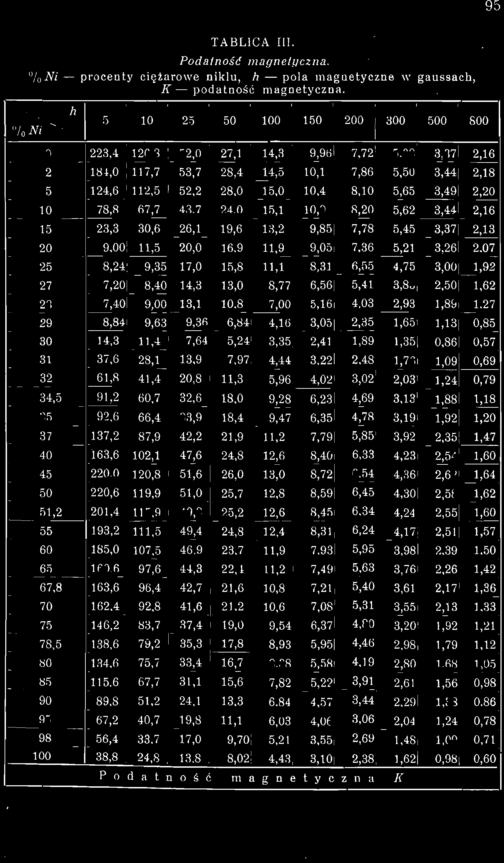504x863 pixels.
Task: Select the column header "500"
Action: click(x=437, y=121)
